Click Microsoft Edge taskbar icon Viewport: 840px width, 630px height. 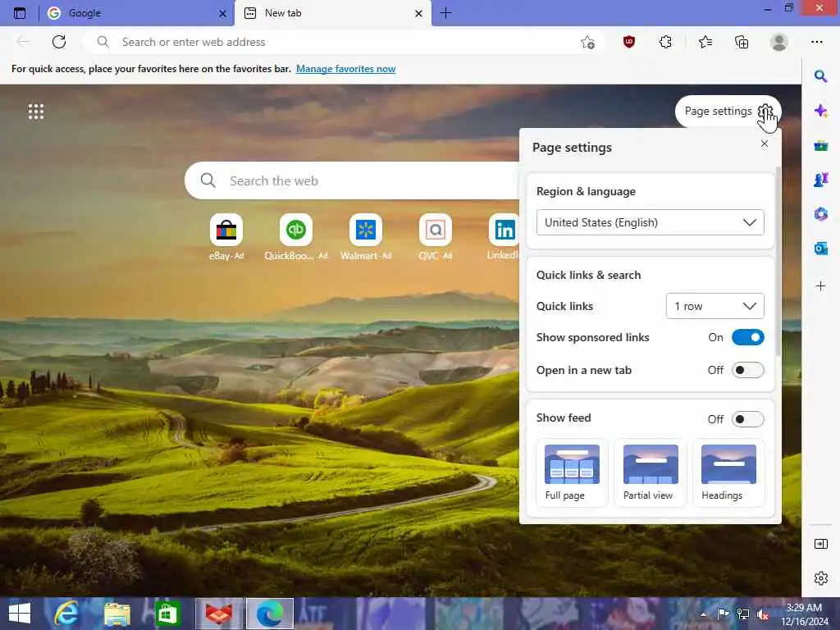pos(269,614)
